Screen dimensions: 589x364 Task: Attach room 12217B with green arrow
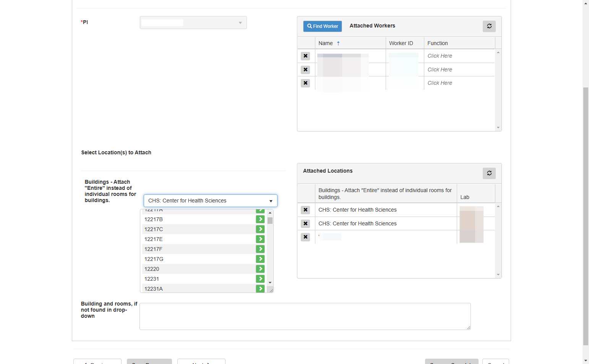pos(260,219)
